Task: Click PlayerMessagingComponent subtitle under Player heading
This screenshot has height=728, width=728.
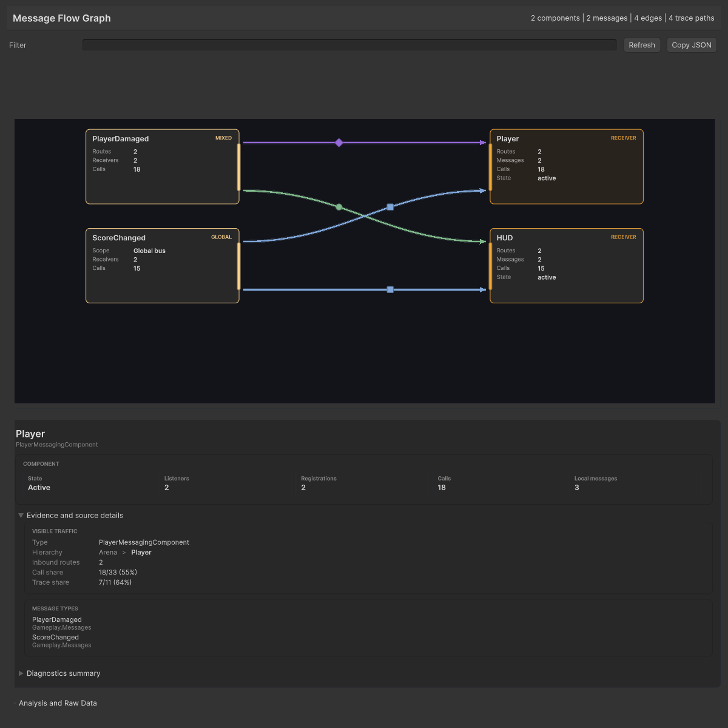Action: pyautogui.click(x=57, y=445)
